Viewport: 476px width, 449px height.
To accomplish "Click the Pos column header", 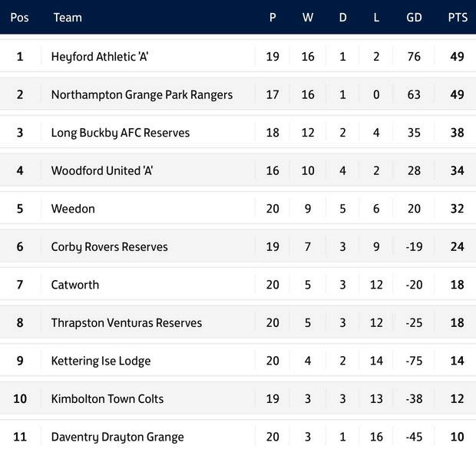I will click(19, 18).
